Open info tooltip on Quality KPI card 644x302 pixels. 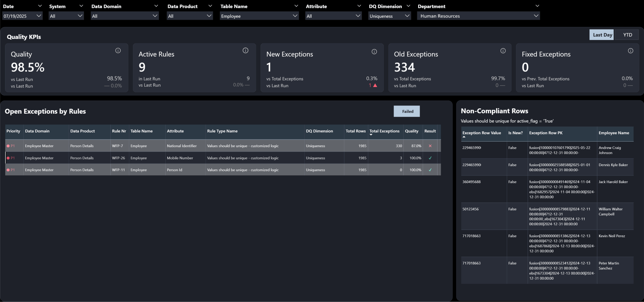tap(118, 51)
